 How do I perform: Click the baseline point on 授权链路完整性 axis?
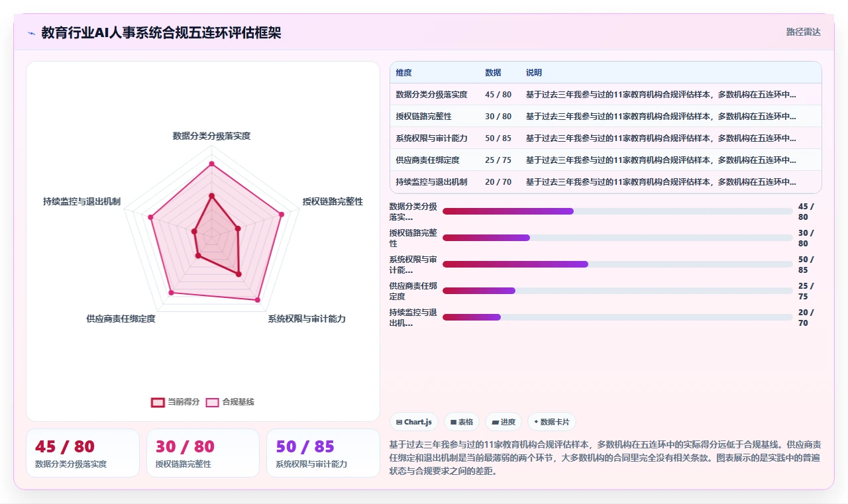(282, 214)
